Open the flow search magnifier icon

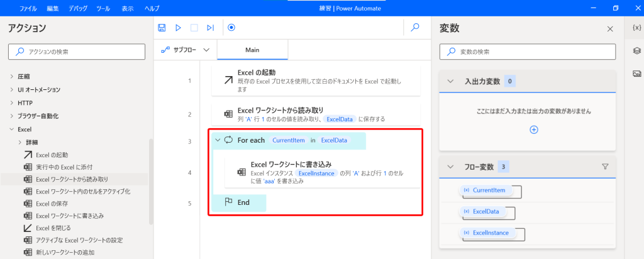click(x=414, y=28)
